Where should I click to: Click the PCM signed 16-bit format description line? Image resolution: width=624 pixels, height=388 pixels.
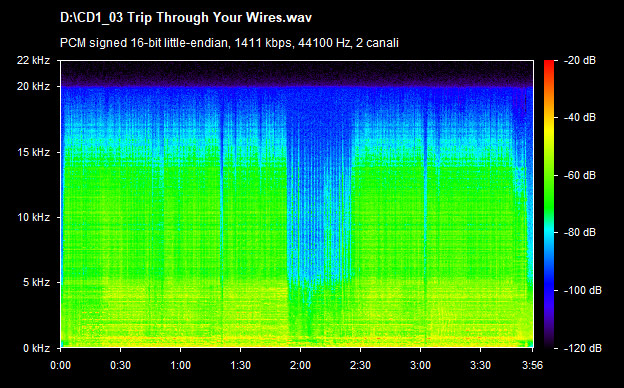pyautogui.click(x=229, y=43)
